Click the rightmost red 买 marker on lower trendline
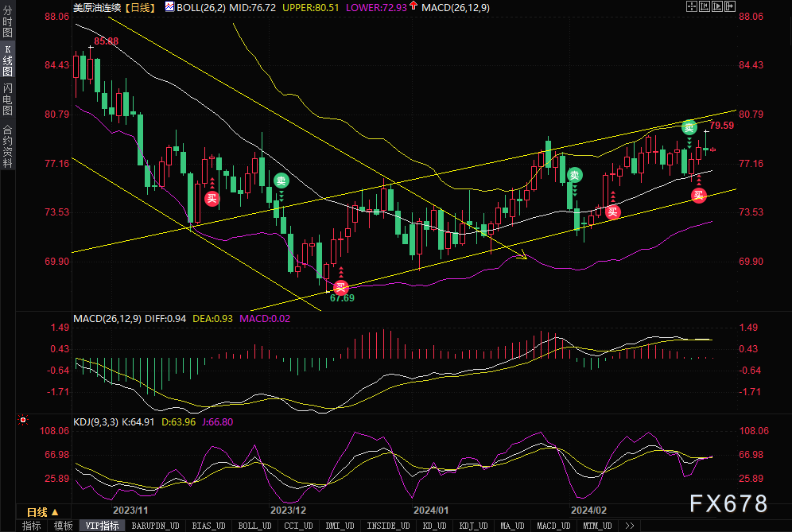The width and height of the screenshot is (792, 532). (x=698, y=195)
